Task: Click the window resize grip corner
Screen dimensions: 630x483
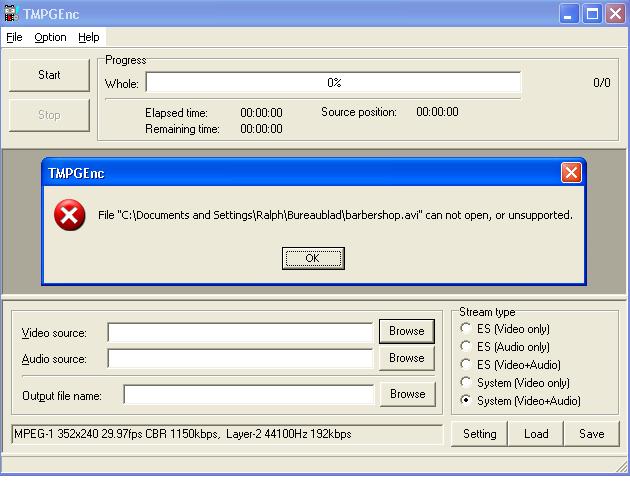Action: [x=623, y=467]
